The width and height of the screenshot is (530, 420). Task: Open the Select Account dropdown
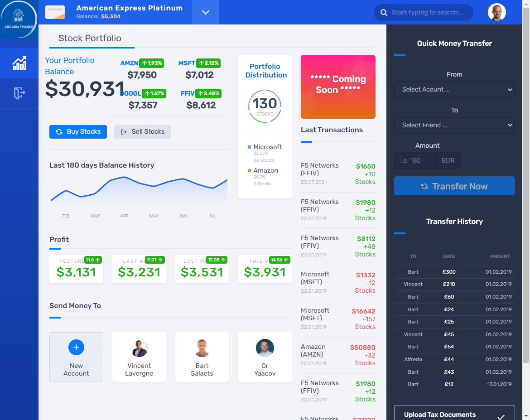(454, 90)
